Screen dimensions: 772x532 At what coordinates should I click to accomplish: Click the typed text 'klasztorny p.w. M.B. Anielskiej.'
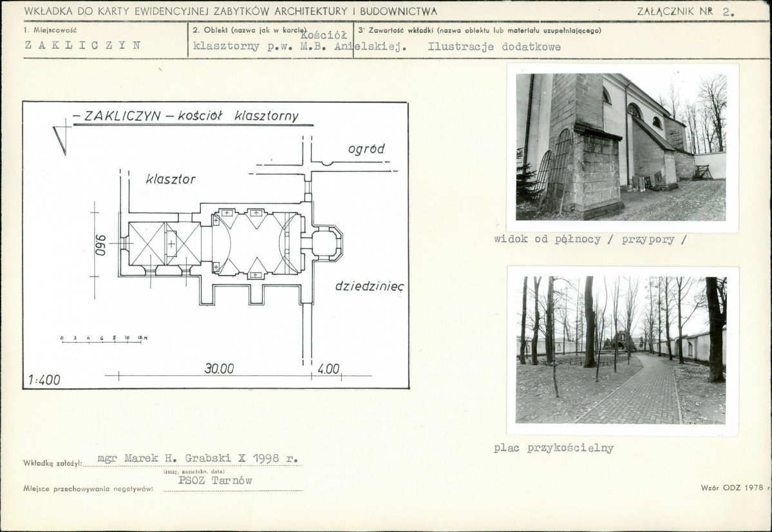[300, 47]
